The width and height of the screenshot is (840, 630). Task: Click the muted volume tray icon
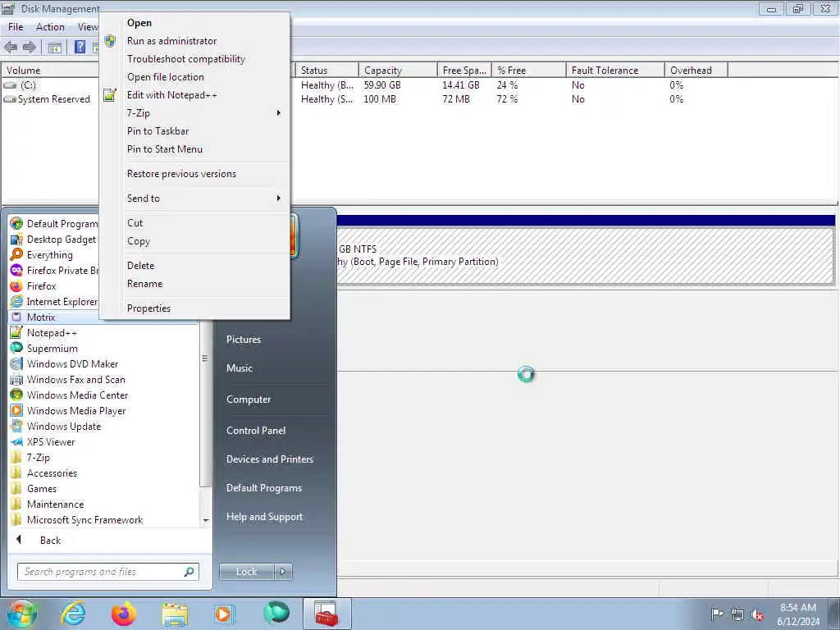click(x=757, y=614)
